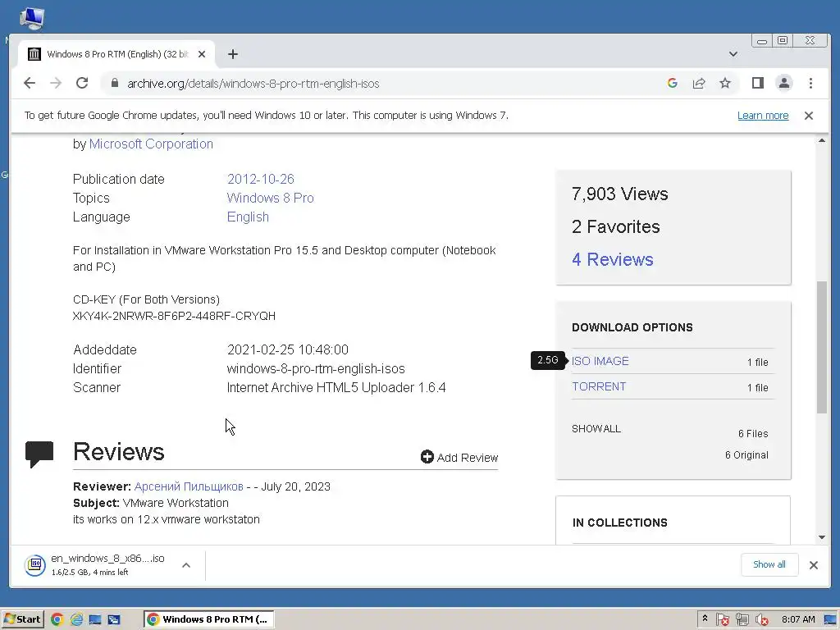Click the 6 Original files link
840x630 pixels.
tap(746, 454)
